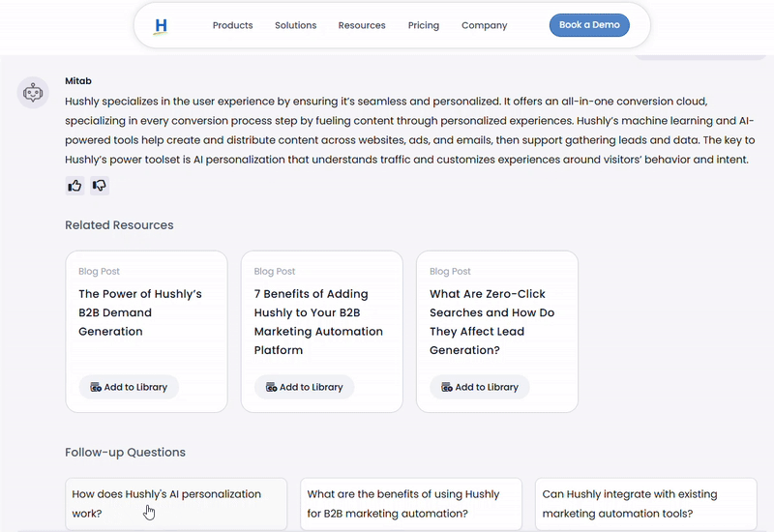774x532 pixels.
Task: Click the Mitab robot avatar icon
Action: click(33, 92)
